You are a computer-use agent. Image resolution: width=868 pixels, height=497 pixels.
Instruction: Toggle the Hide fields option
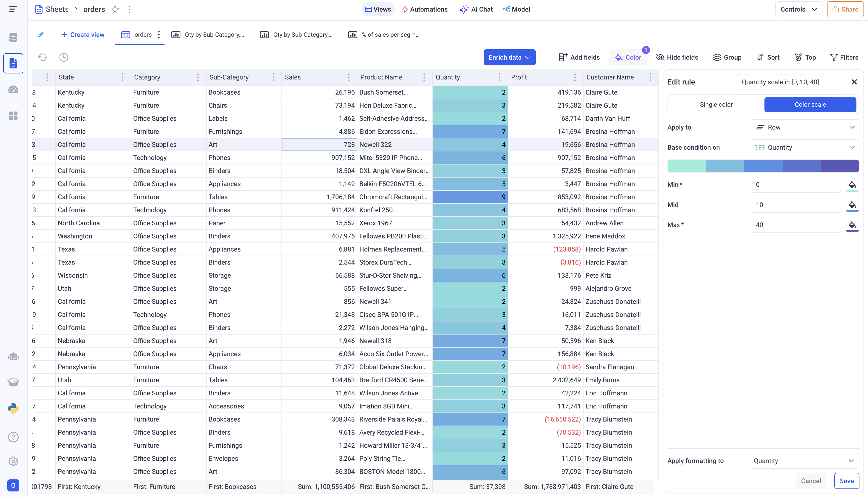677,57
